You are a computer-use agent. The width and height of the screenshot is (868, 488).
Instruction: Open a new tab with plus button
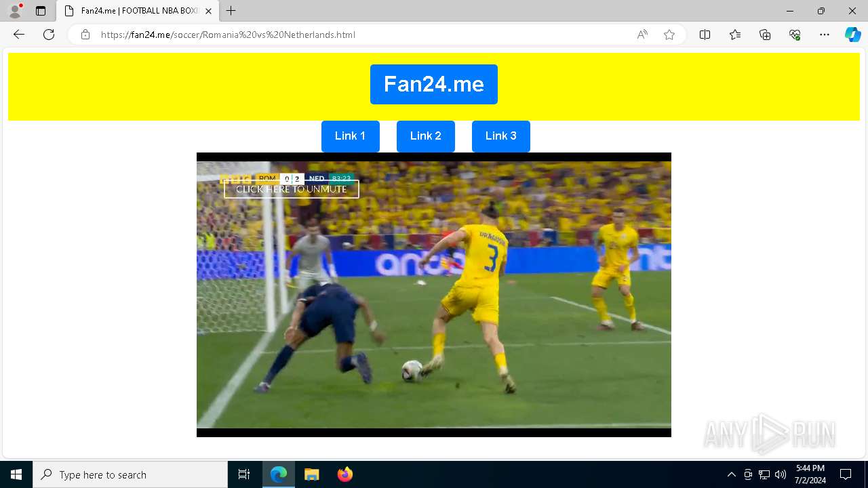[231, 11]
